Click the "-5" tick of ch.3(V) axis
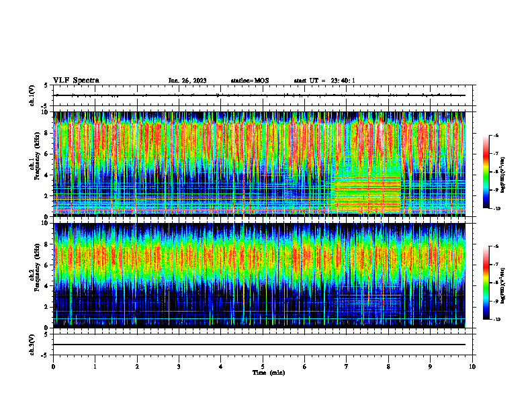The height and width of the screenshot is (411, 532). click(45, 355)
